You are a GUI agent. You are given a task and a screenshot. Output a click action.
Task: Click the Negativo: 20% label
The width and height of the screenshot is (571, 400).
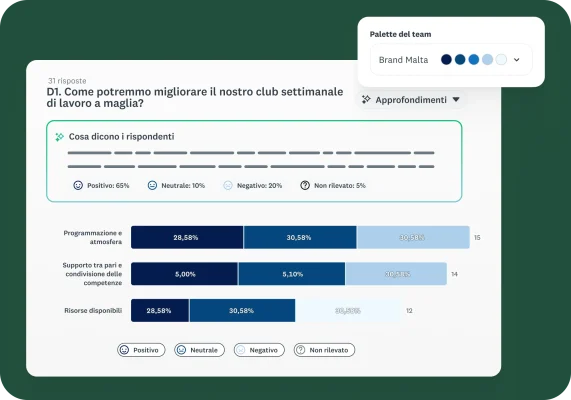[259, 185]
